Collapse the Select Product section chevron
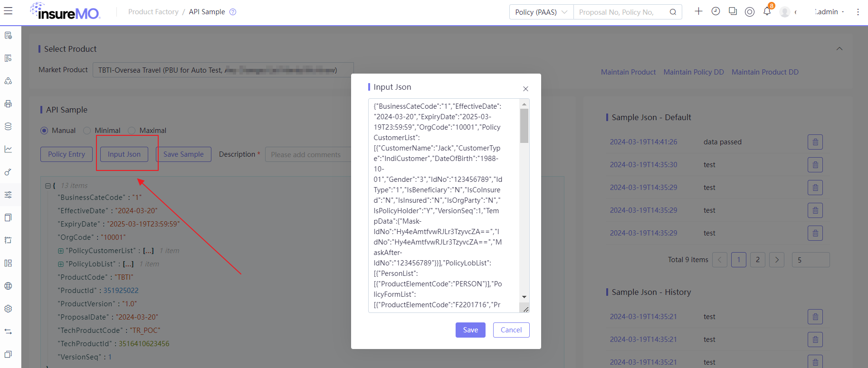868x368 pixels. [839, 49]
